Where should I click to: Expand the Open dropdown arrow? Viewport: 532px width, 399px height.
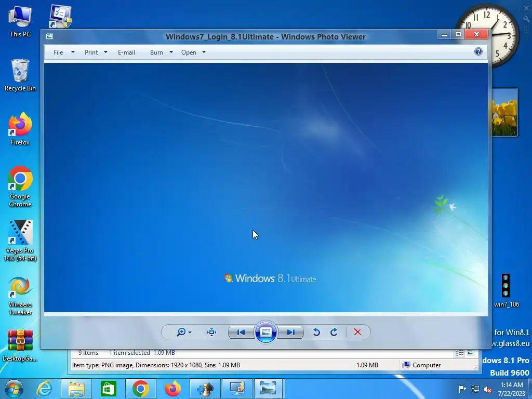point(204,52)
